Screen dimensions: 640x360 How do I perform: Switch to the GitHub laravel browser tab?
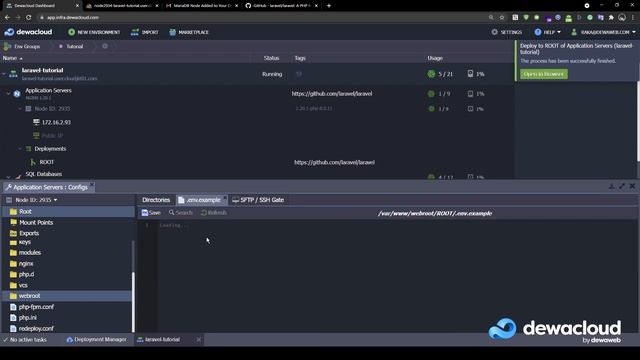pyautogui.click(x=281, y=6)
